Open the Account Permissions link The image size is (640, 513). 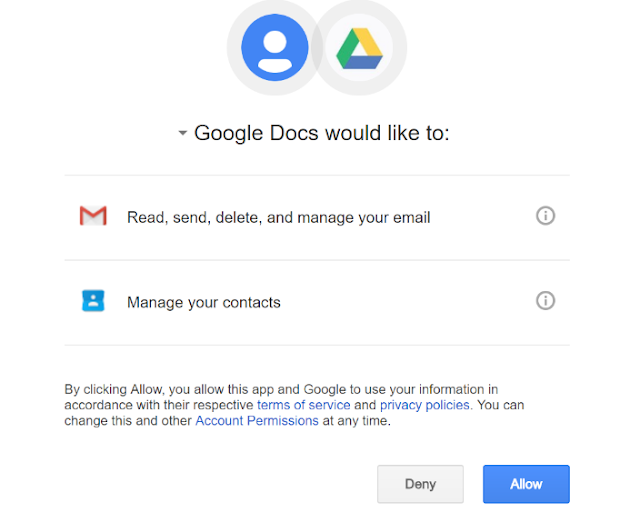257,420
